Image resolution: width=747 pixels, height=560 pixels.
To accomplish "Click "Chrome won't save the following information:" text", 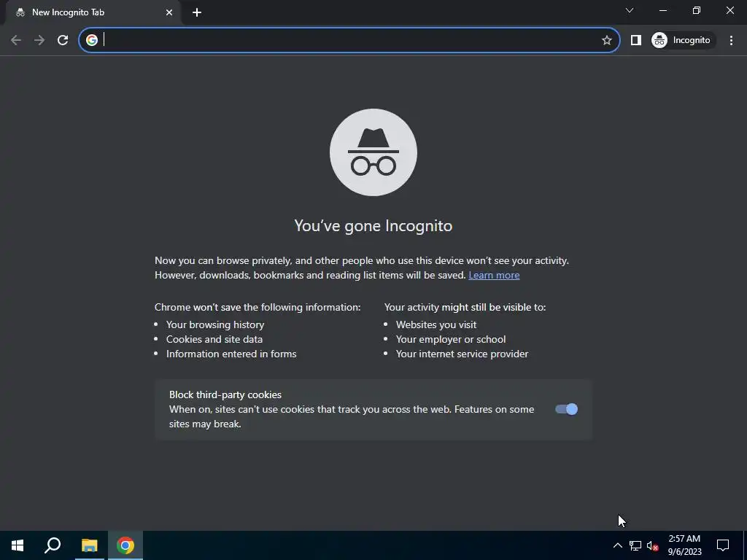I will coord(258,307).
